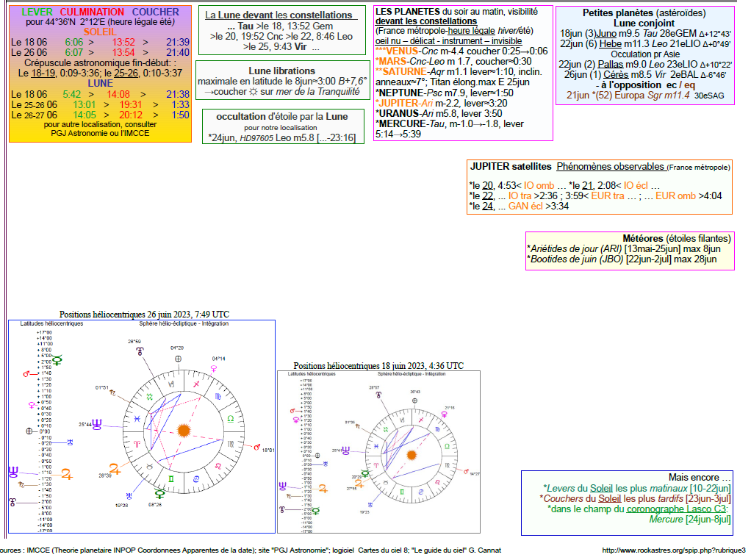Open the 18 juin 2023 heliocentric positions chart
The width and height of the screenshot is (751, 560).
click(379, 452)
